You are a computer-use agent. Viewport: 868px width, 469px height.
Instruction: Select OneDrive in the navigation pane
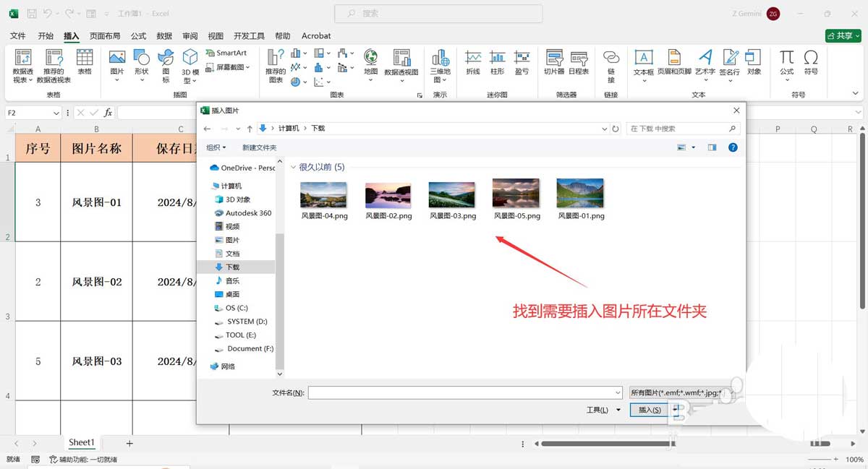point(242,168)
